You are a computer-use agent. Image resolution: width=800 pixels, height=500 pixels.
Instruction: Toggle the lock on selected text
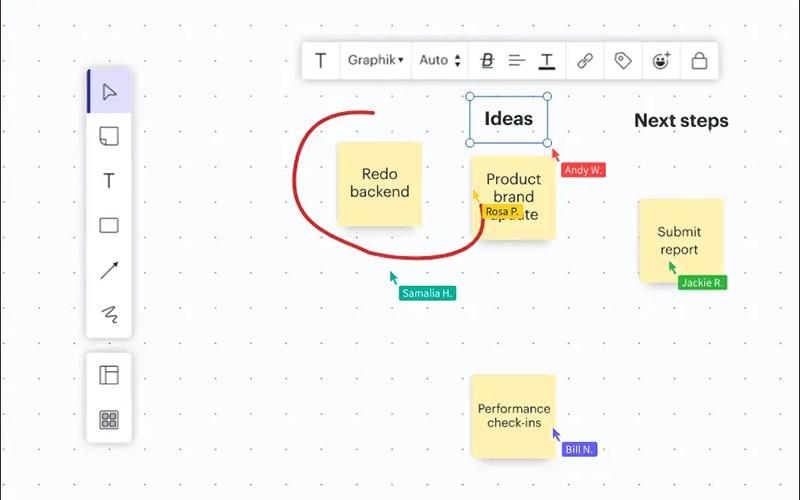click(x=699, y=60)
